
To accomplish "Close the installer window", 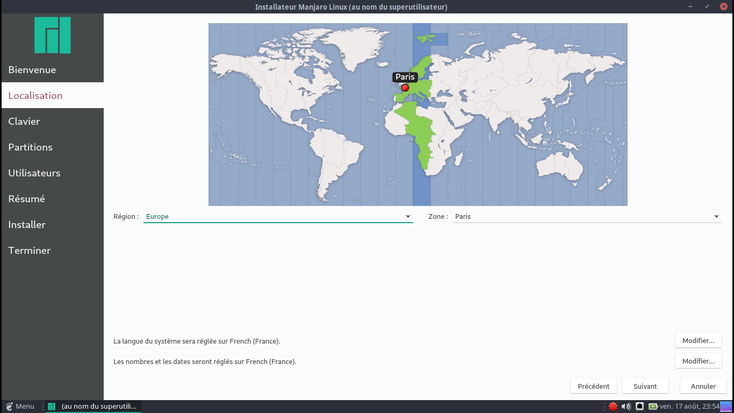I will [x=724, y=7].
